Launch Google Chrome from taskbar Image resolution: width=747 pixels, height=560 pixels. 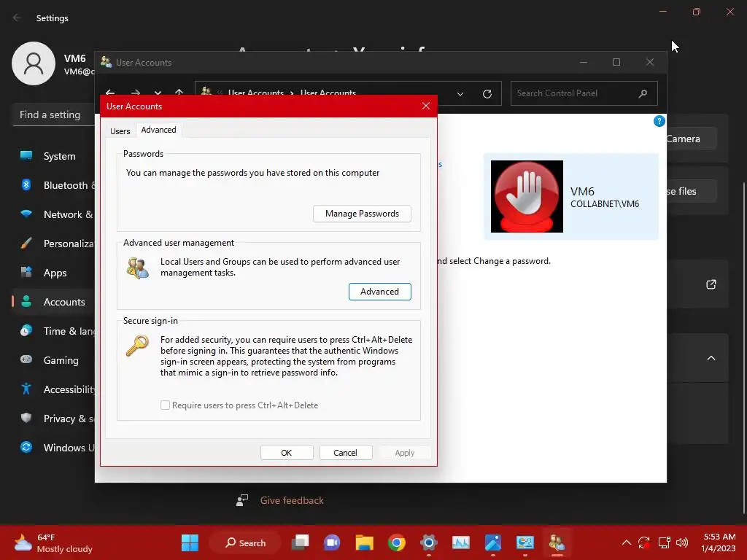pyautogui.click(x=396, y=542)
